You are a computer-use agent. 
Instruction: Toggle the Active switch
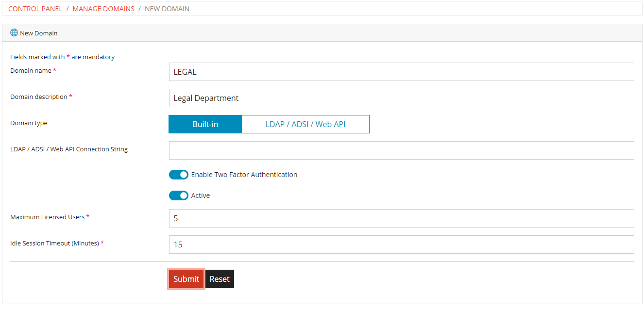(x=179, y=195)
